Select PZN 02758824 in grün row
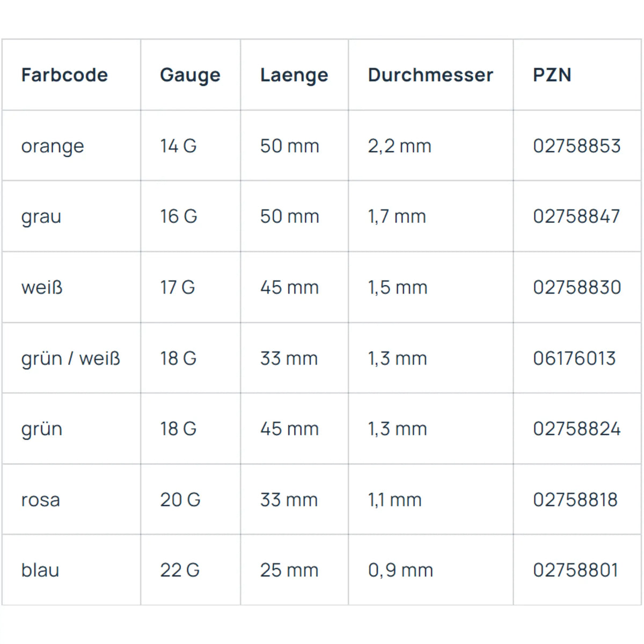Image resolution: width=644 pixels, height=644 pixels. click(576, 429)
